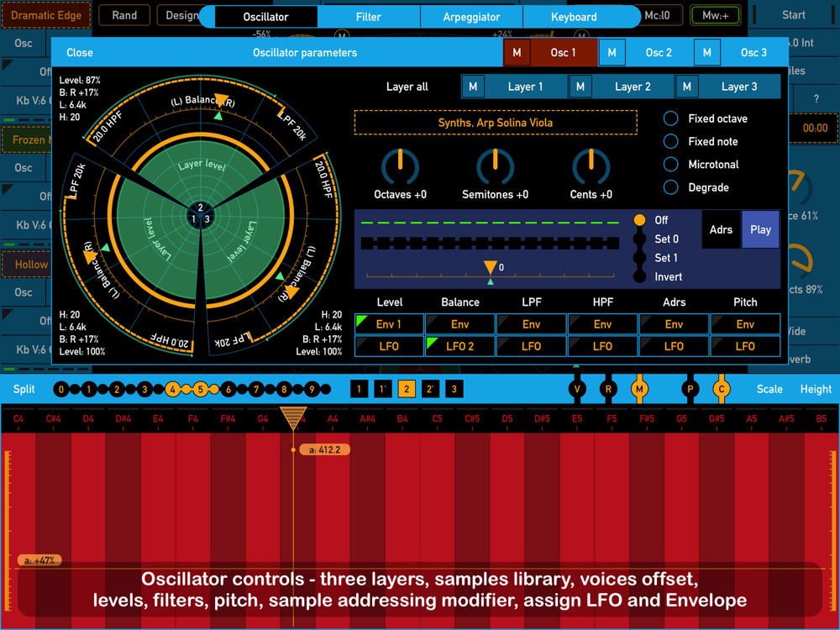
Task: Open the Keyboard tab
Action: click(x=574, y=17)
